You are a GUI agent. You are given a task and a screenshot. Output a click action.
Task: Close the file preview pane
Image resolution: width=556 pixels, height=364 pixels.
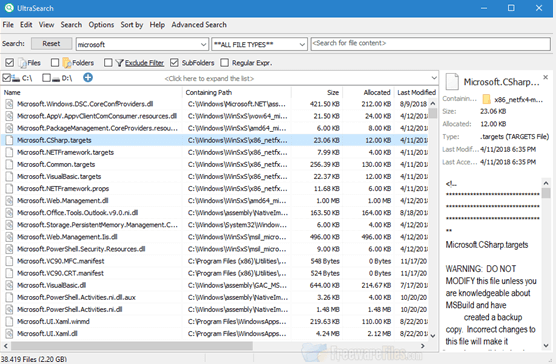545,77
